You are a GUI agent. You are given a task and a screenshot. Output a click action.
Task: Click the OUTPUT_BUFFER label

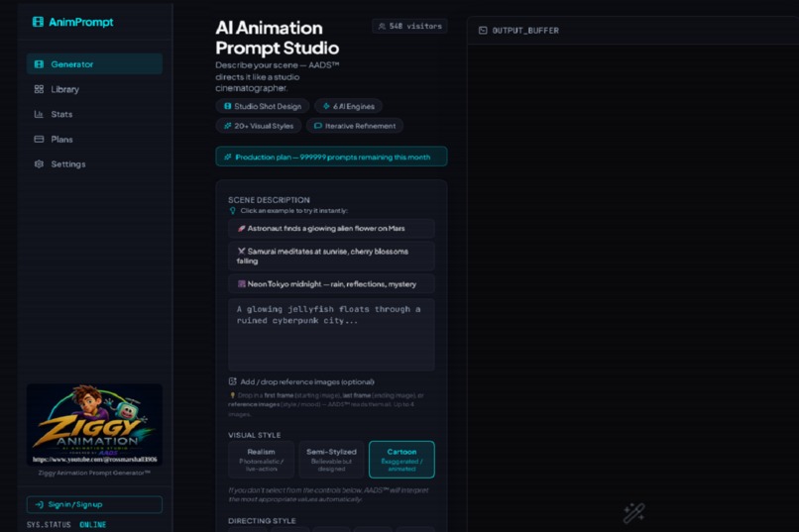click(x=525, y=31)
